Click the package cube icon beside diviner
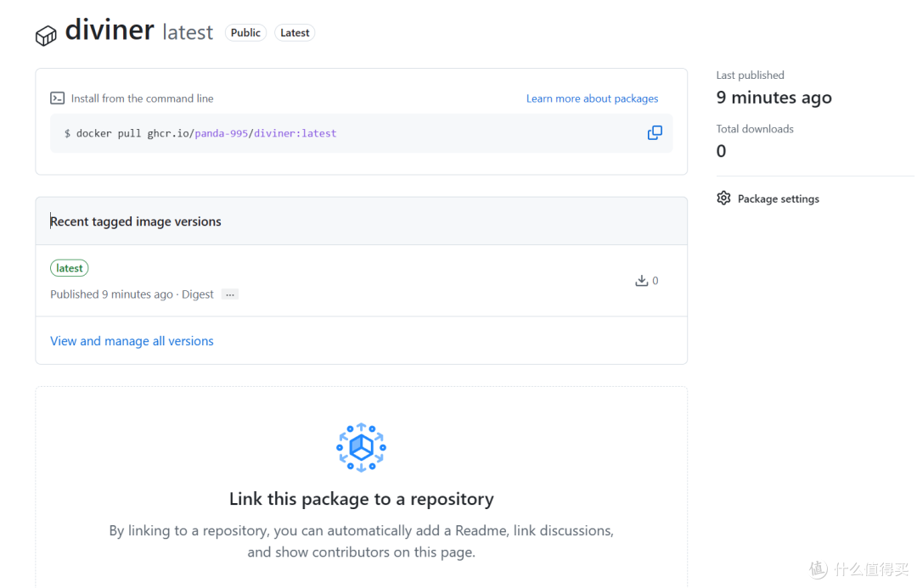917x588 pixels. coord(46,36)
